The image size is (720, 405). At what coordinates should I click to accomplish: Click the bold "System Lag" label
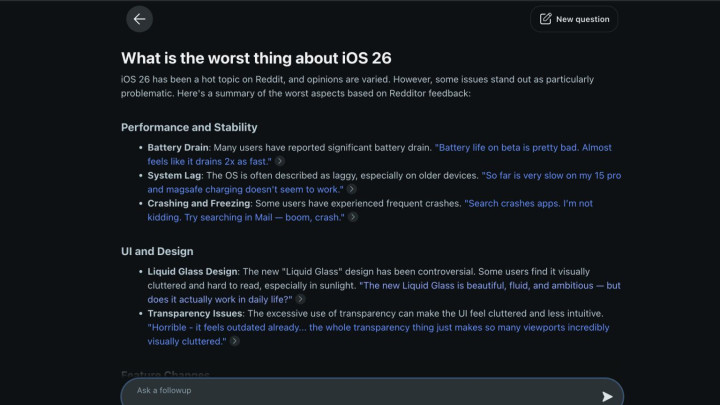click(x=174, y=176)
